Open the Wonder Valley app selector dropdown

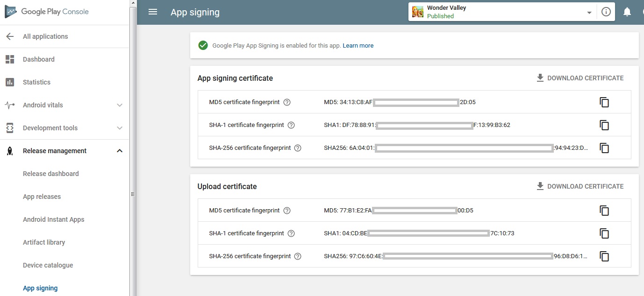pos(588,12)
